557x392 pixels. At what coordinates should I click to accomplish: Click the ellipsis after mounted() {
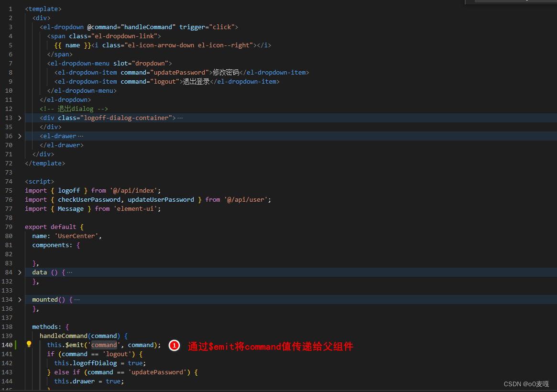pyautogui.click(x=77, y=300)
